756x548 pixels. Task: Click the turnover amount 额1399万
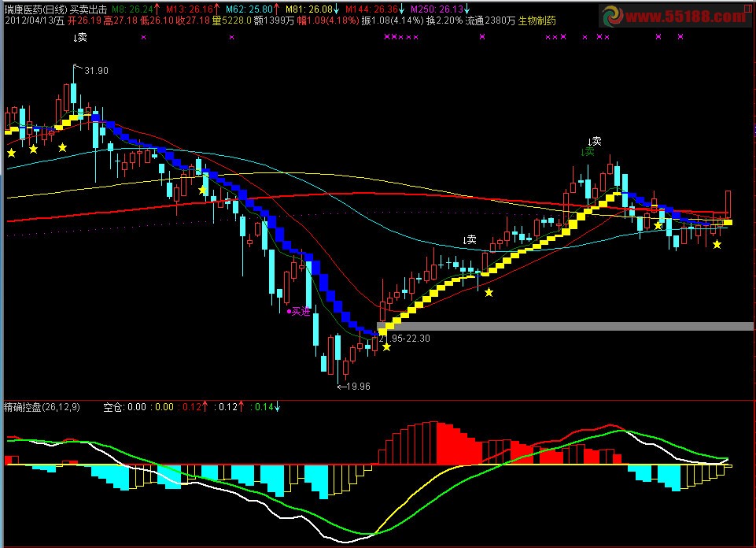274,20
